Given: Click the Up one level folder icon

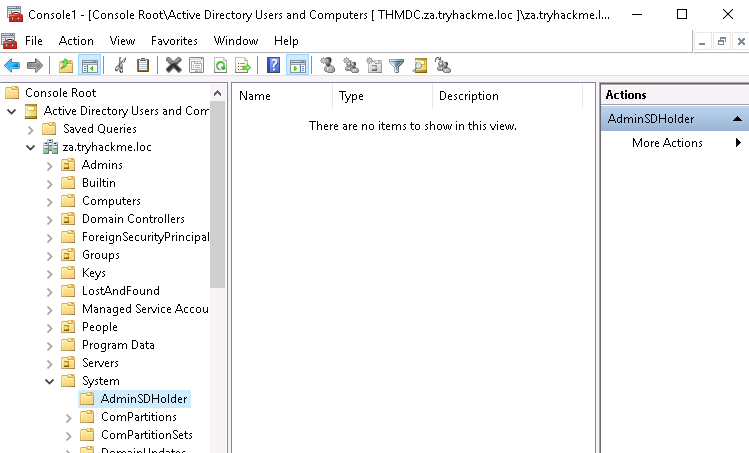Looking at the screenshot, I should 66,65.
